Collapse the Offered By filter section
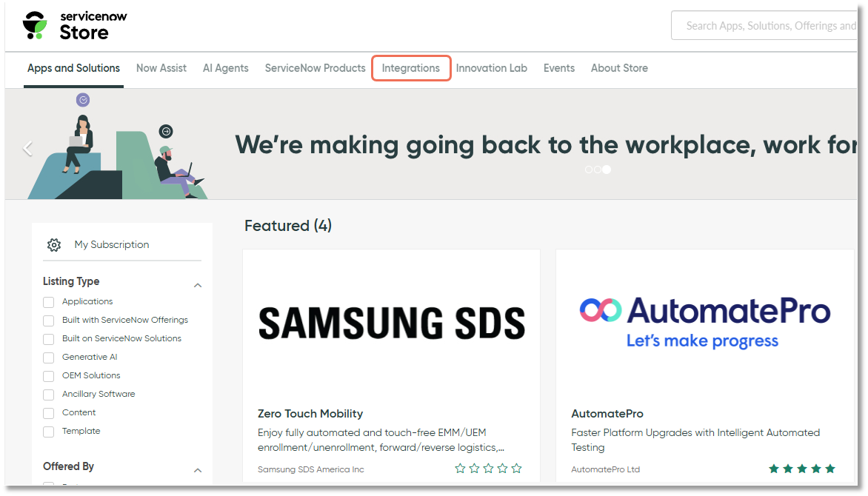 pos(198,470)
